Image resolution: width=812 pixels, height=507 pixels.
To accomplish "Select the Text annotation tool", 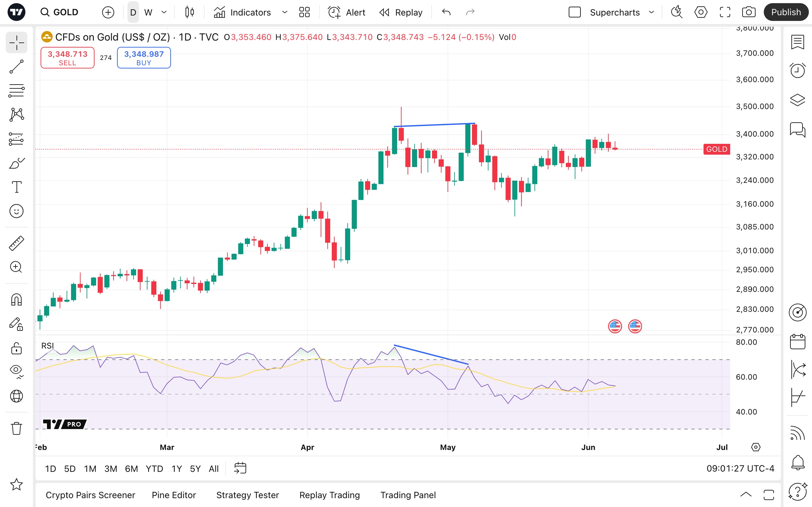I will (16, 187).
